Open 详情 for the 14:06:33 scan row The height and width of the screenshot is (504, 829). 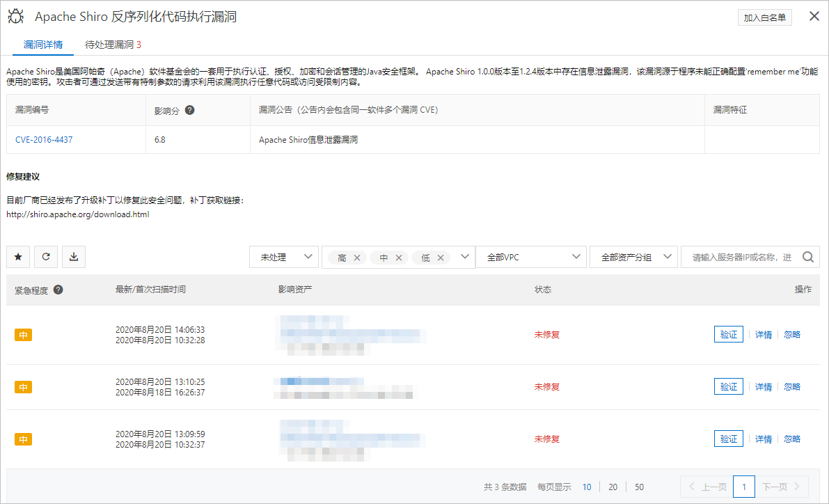point(764,334)
